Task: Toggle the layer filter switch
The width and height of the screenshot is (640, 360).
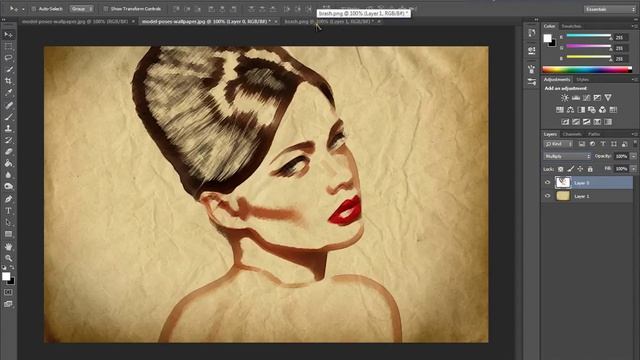Action: click(x=635, y=143)
